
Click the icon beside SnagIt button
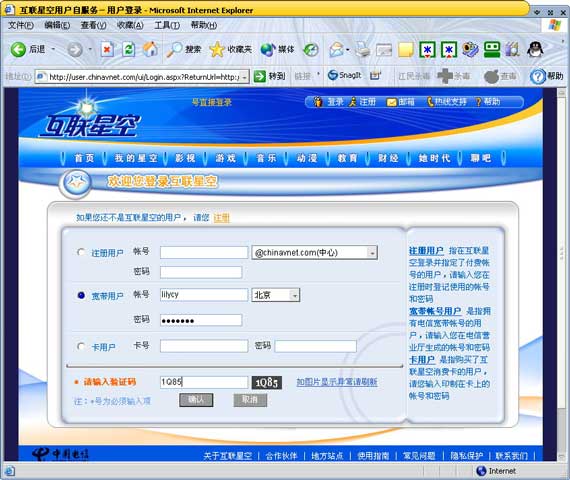click(375, 76)
